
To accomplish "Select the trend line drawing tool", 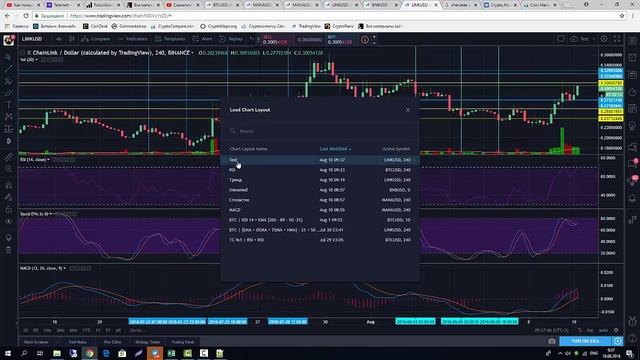I will (9, 69).
